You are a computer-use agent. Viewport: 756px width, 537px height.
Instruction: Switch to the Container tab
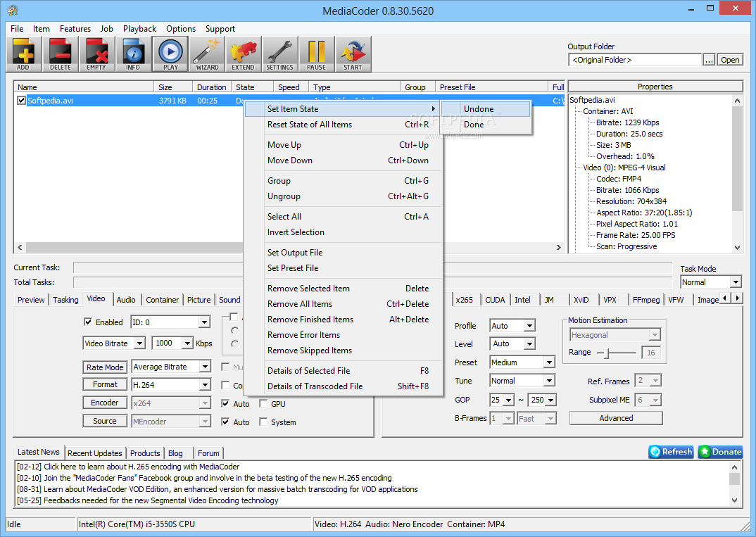coord(162,300)
